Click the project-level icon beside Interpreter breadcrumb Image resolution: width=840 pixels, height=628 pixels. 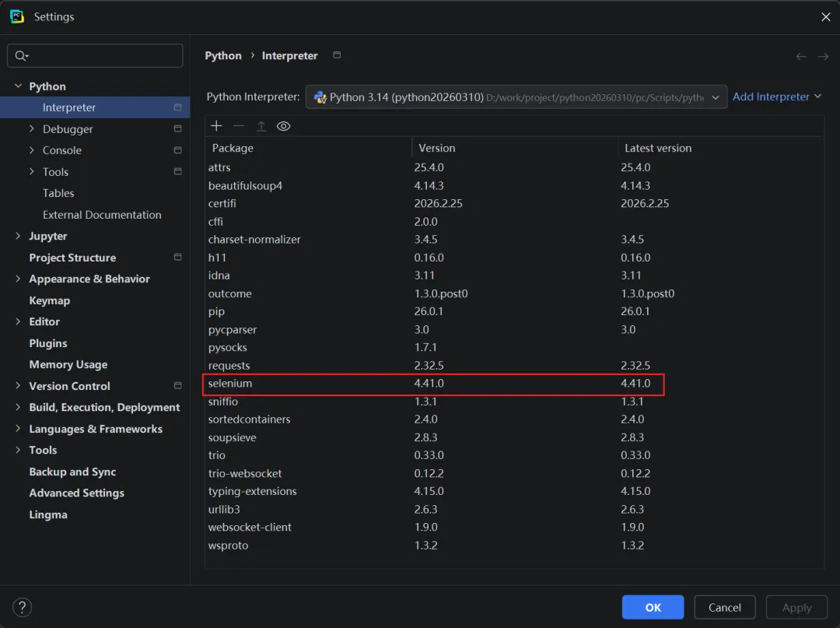pyautogui.click(x=337, y=54)
